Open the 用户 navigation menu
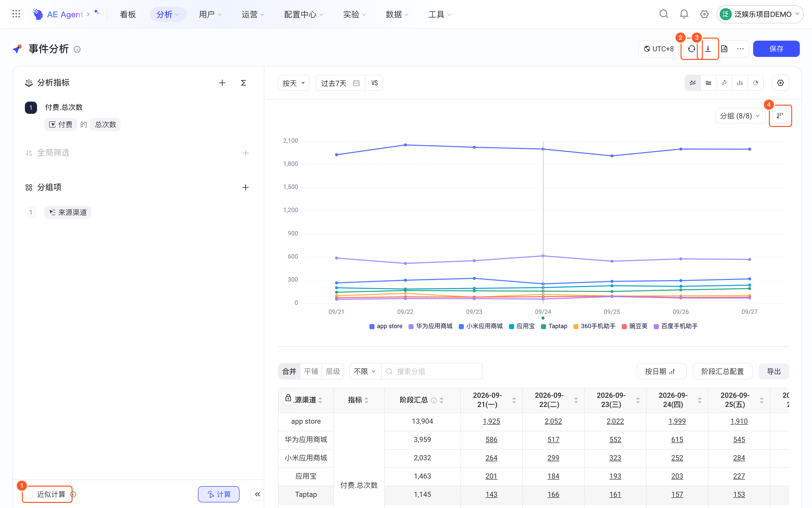 pyautogui.click(x=210, y=14)
